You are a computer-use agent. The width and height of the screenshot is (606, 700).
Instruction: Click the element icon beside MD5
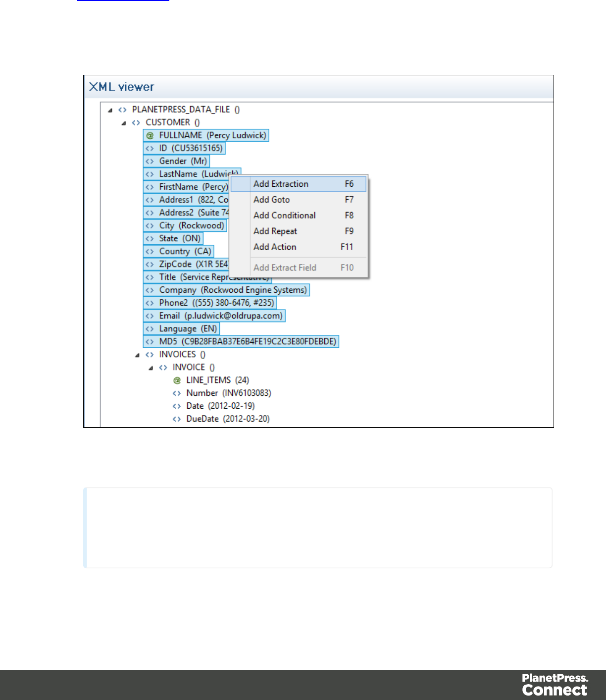click(x=150, y=341)
